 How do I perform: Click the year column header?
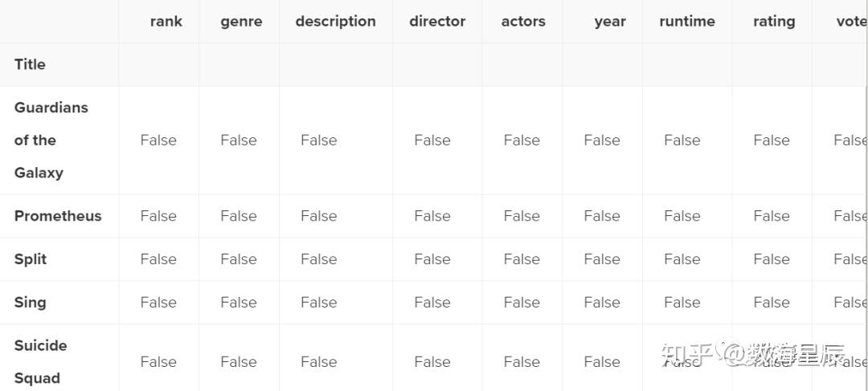610,22
